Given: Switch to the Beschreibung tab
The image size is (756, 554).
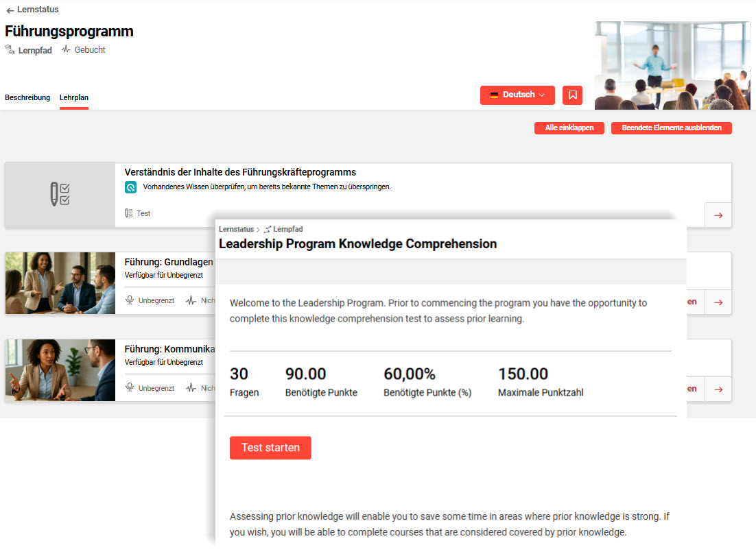Looking at the screenshot, I should 27,97.
